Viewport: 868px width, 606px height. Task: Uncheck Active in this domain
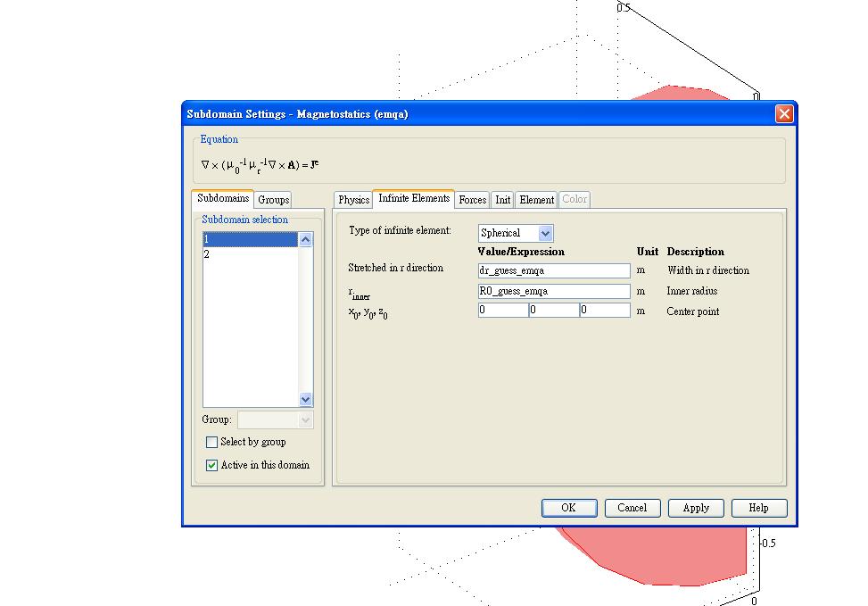tap(212, 465)
